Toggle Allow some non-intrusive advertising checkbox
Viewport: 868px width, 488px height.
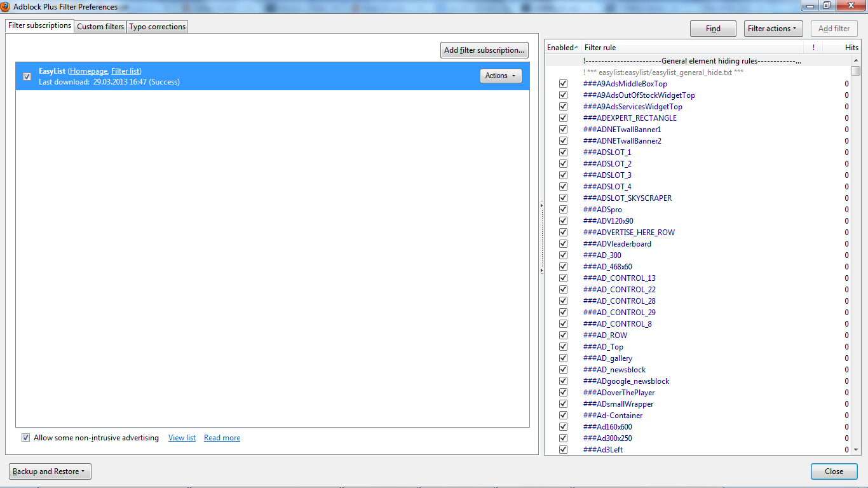pyautogui.click(x=25, y=438)
